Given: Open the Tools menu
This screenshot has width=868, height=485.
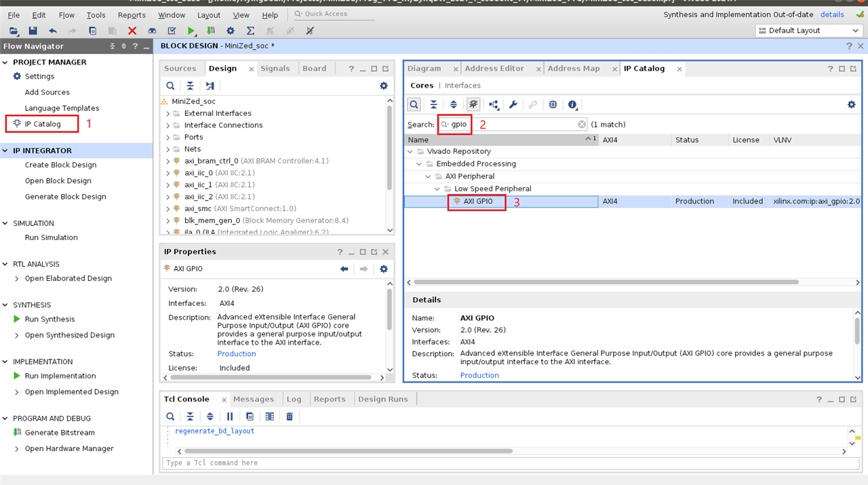Looking at the screenshot, I should (96, 15).
